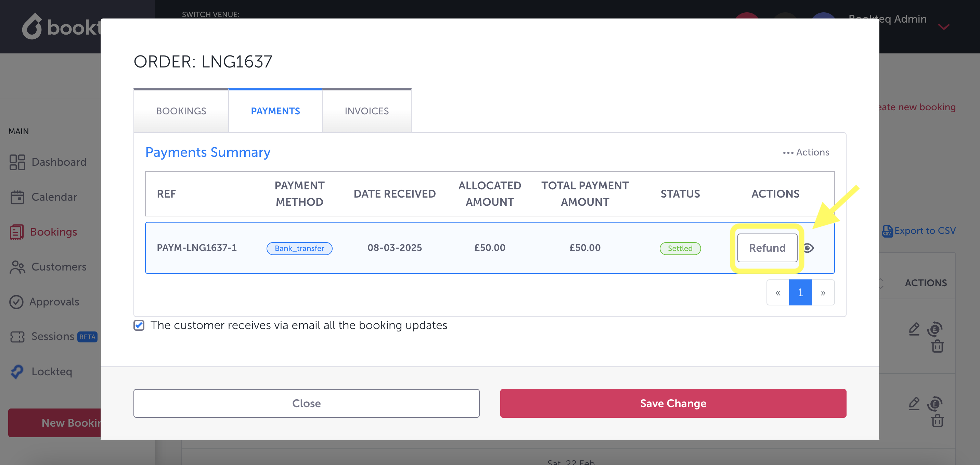
Task: Go to next page of payments
Action: point(823,292)
